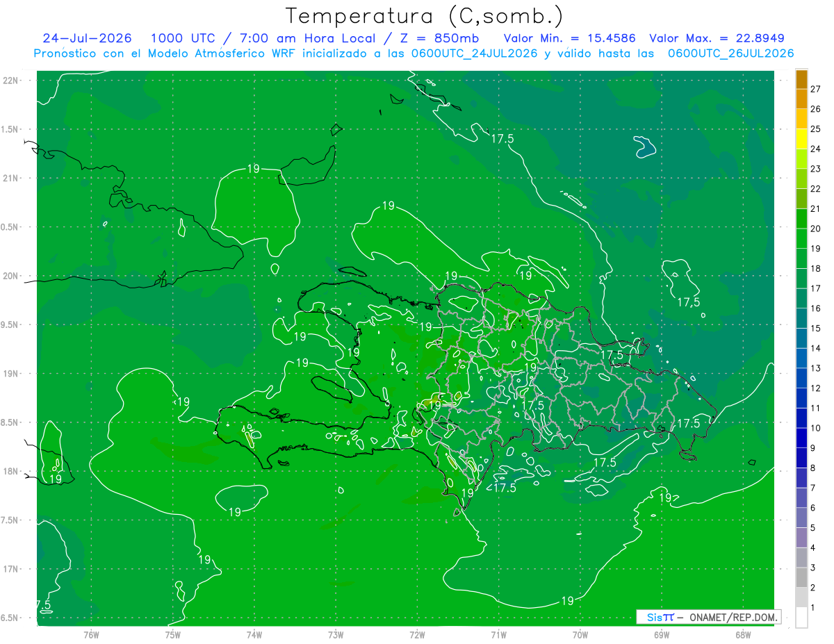Click the '68W' longitude label

[743, 635]
